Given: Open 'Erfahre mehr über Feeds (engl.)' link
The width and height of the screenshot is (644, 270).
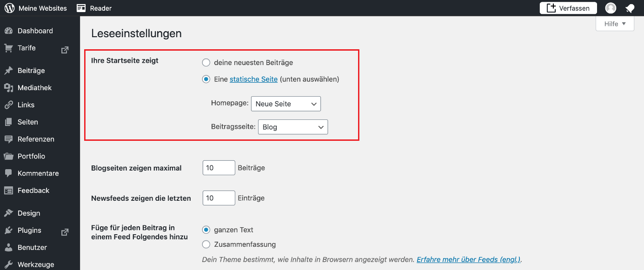Looking at the screenshot, I should click(x=469, y=259).
